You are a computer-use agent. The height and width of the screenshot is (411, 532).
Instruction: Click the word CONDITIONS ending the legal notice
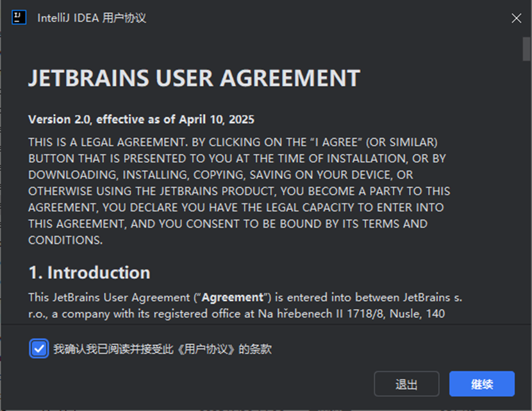(65, 240)
